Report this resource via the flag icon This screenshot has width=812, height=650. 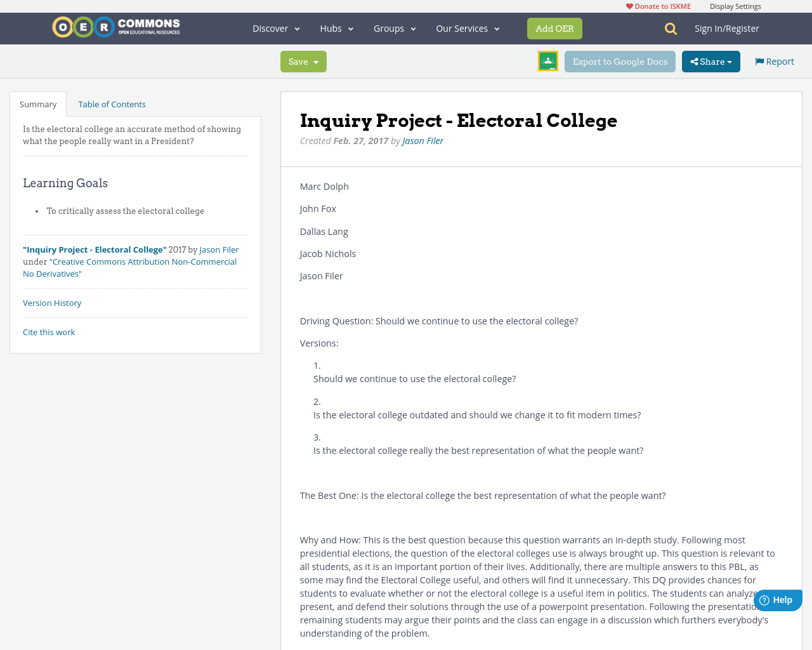click(x=759, y=60)
